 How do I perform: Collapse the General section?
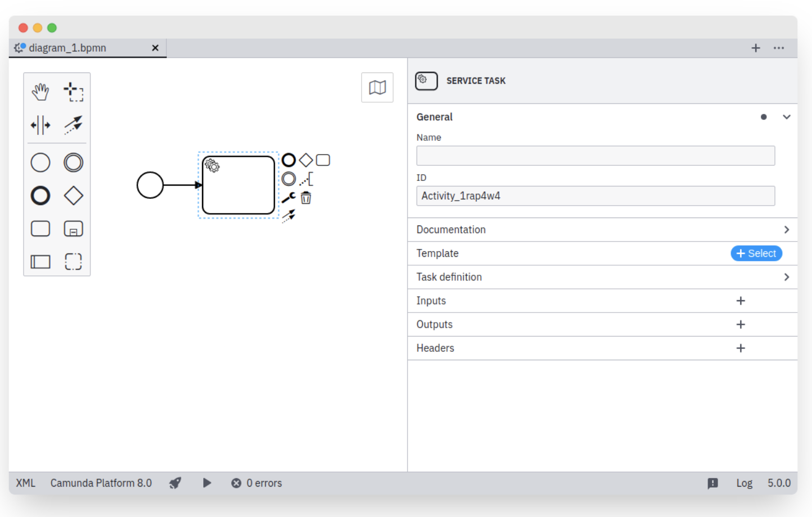pos(787,117)
